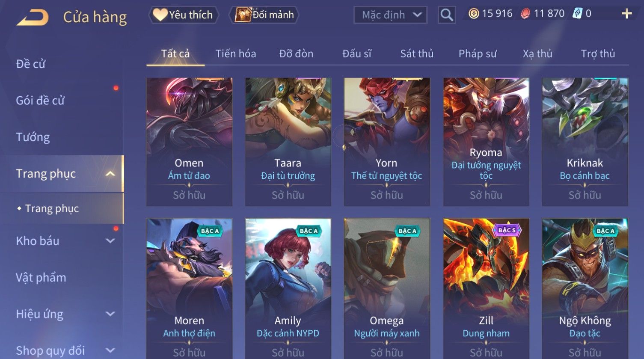Open Đổi mảnh chest exchange
644x359 pixels.
click(x=264, y=15)
